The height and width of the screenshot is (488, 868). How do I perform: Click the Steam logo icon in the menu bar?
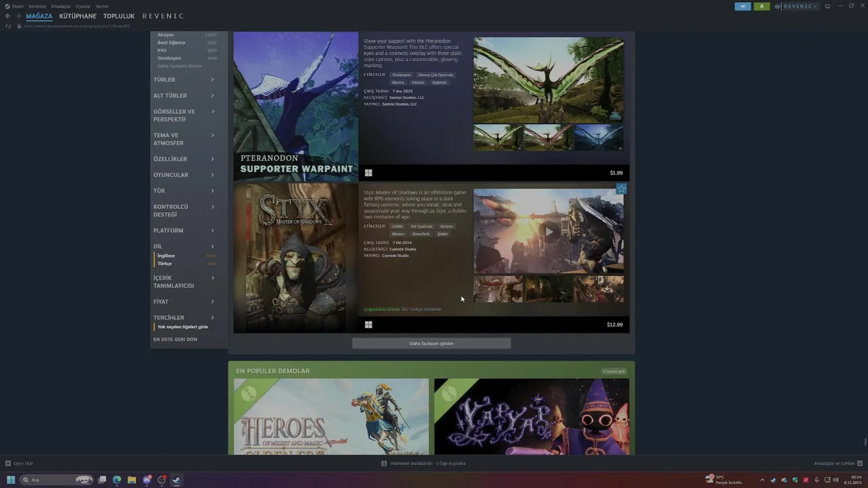pyautogui.click(x=7, y=6)
